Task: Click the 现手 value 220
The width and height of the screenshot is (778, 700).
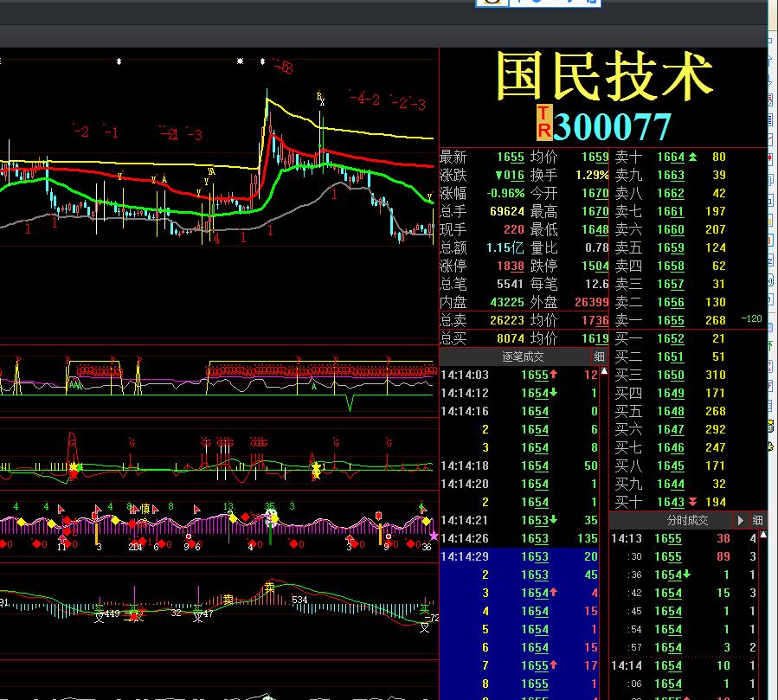Action: (514, 229)
